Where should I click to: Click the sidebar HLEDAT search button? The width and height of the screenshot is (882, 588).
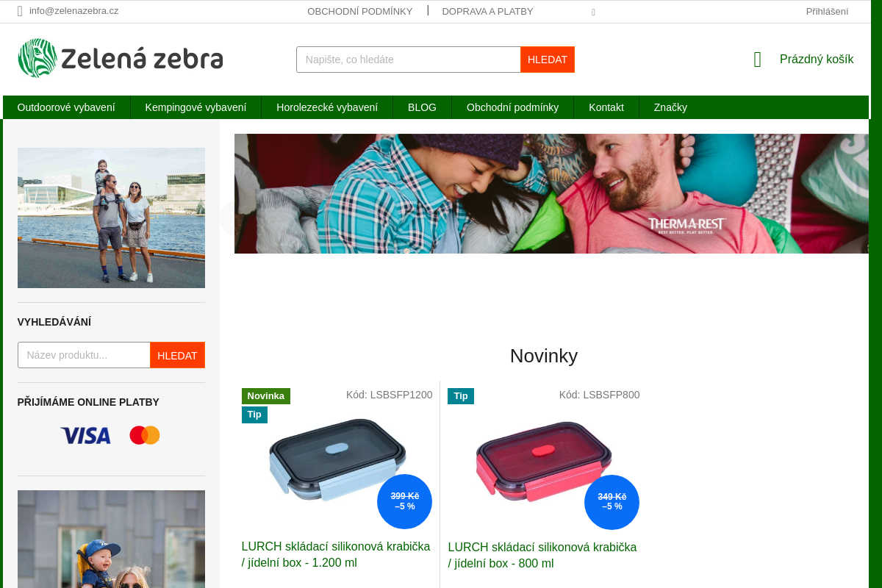point(177,355)
